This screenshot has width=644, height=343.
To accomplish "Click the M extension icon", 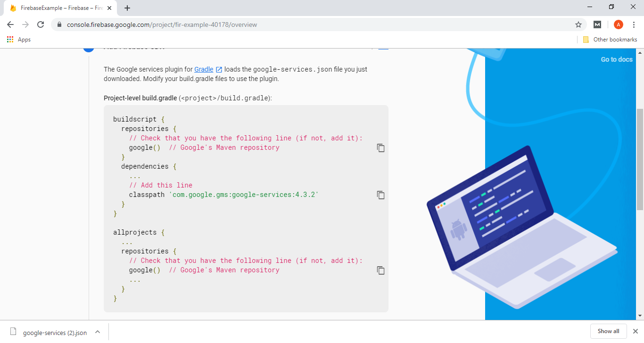I will click(x=597, y=24).
